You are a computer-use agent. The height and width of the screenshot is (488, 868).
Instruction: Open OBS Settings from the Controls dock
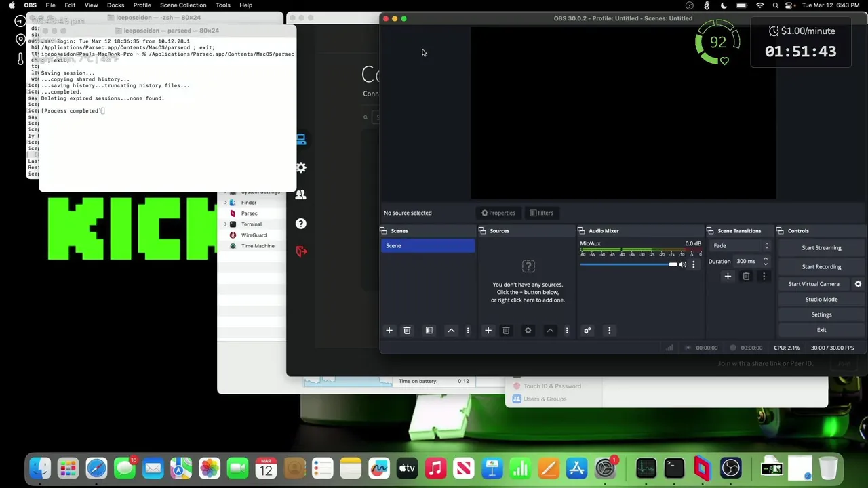(x=821, y=315)
